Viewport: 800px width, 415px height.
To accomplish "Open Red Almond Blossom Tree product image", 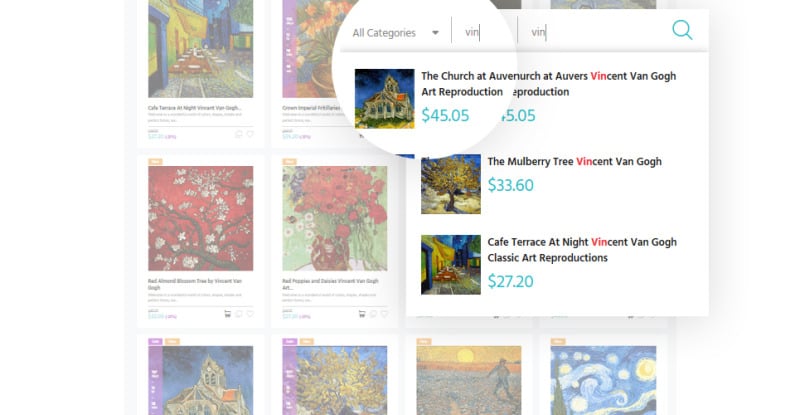I will click(x=201, y=218).
